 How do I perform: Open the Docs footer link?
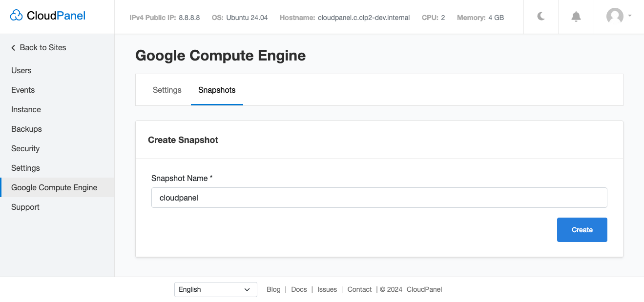(x=299, y=289)
